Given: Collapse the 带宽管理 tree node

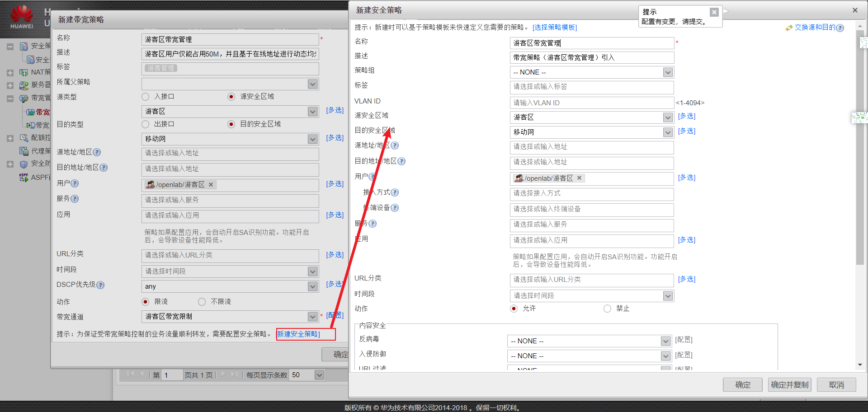Looking at the screenshot, I should coord(10,98).
